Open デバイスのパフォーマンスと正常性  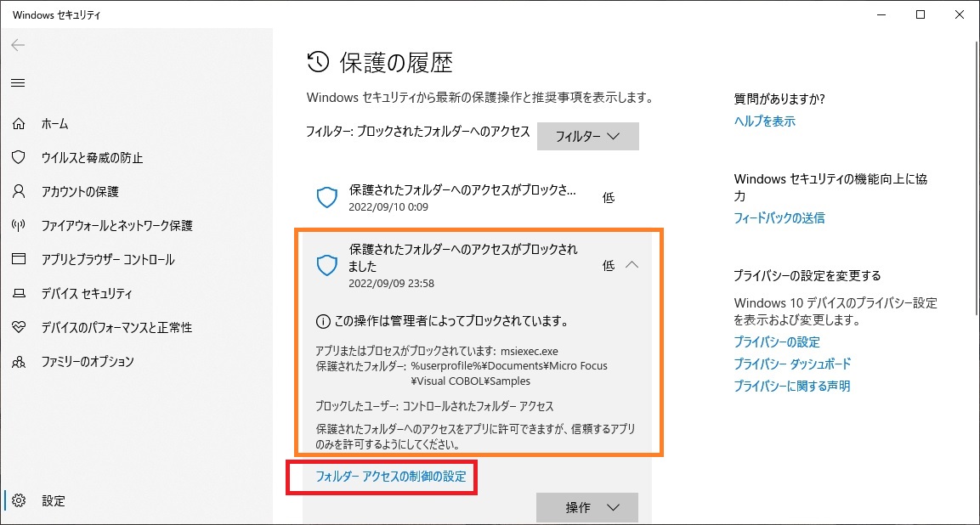tap(116, 327)
